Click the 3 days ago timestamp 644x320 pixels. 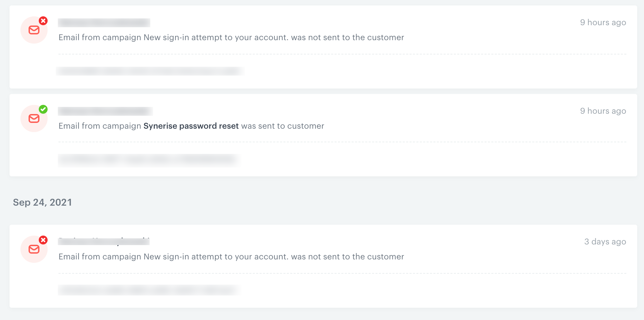[605, 242]
